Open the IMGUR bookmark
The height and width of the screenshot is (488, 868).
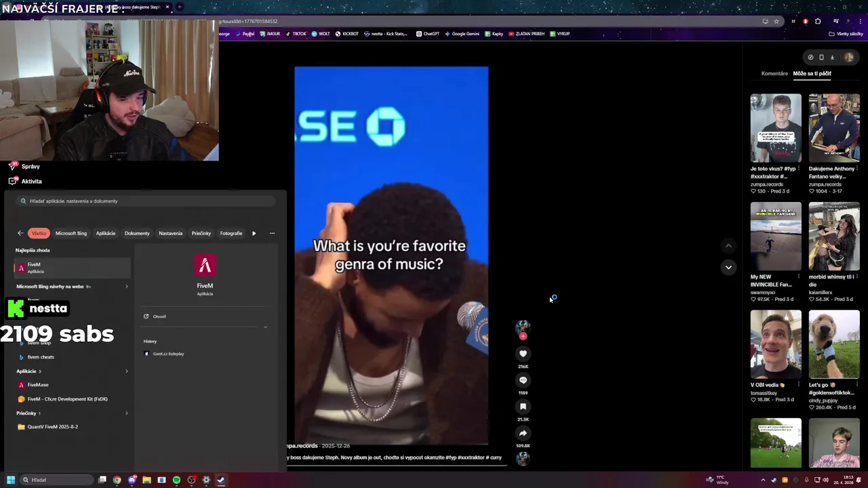[x=270, y=34]
